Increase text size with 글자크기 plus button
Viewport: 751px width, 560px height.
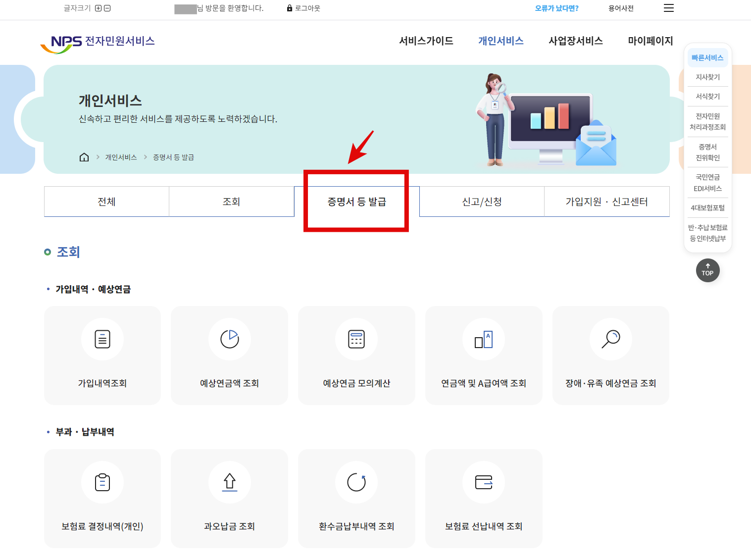point(99,8)
